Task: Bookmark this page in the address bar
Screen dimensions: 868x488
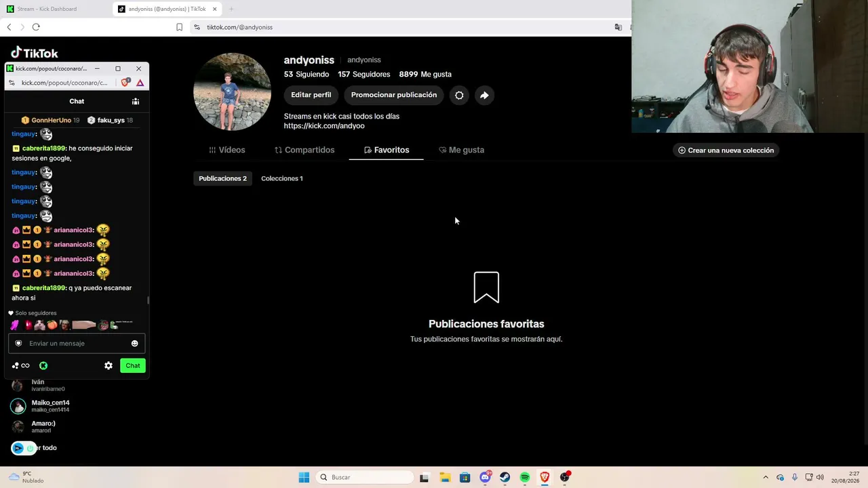Action: 179,27
